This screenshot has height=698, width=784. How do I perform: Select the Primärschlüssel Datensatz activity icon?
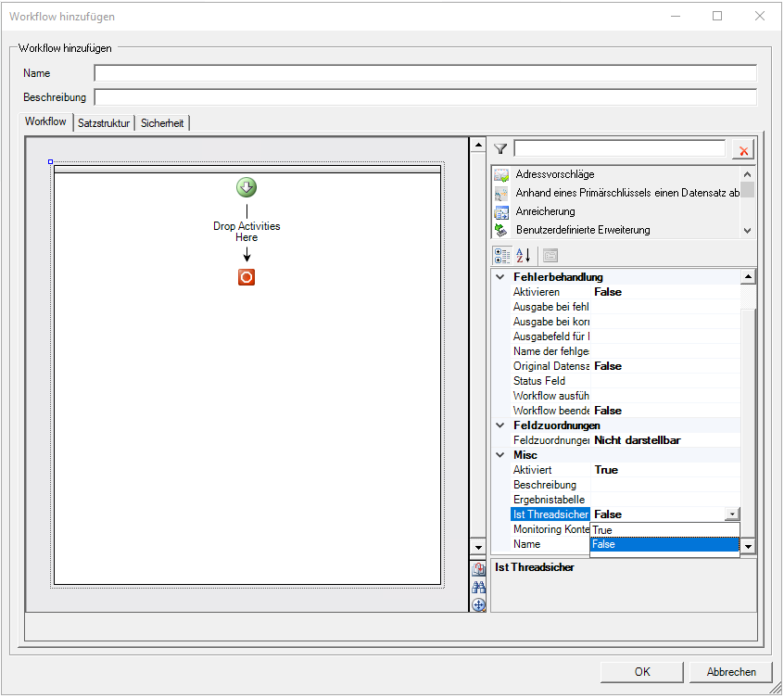[501, 194]
